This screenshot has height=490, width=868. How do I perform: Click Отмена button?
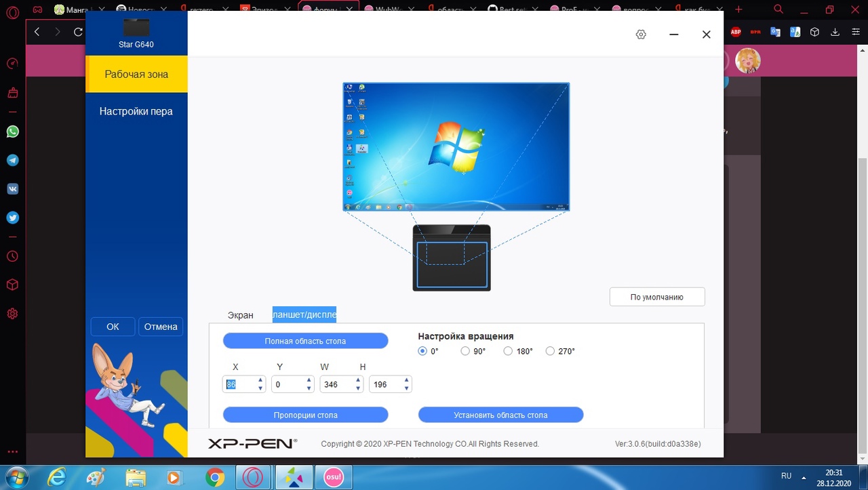161,327
